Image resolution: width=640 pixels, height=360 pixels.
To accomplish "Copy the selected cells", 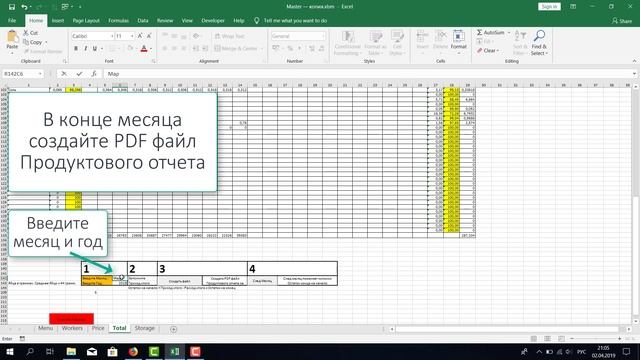I will (33, 42).
